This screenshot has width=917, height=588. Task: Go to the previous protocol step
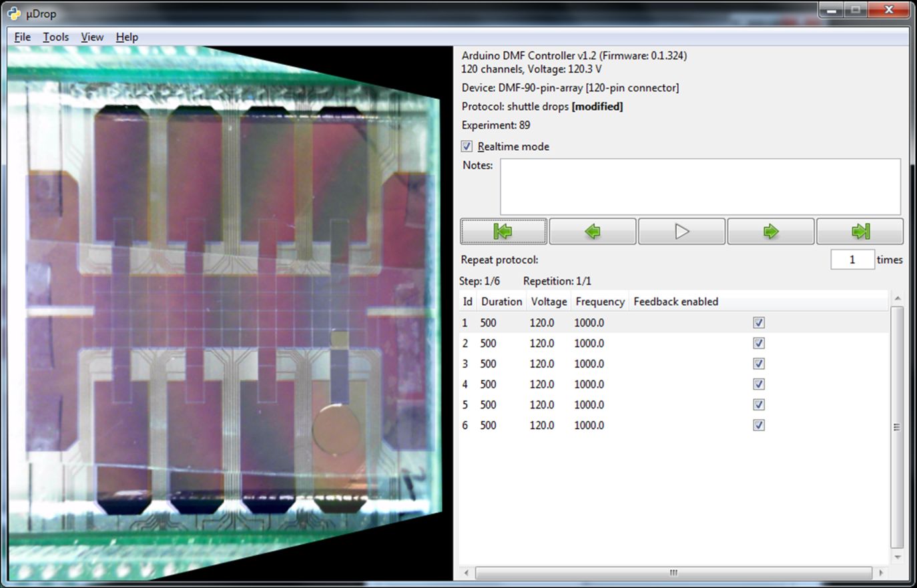coord(592,232)
